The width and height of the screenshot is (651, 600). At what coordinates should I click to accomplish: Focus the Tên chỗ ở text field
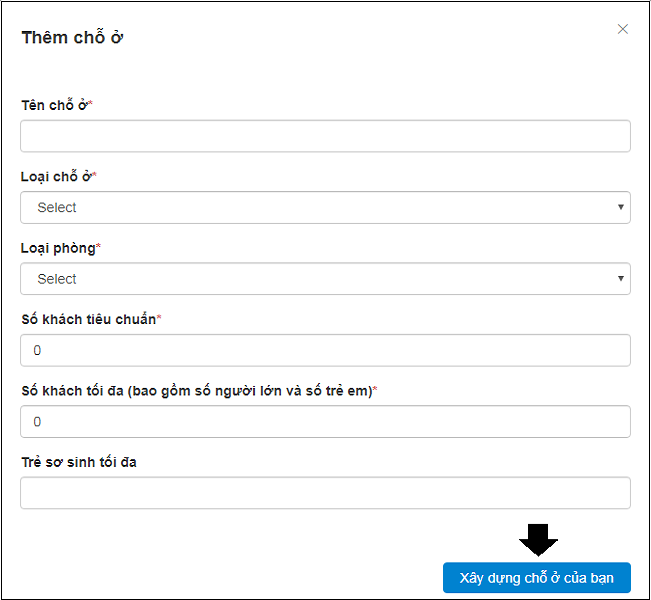pyautogui.click(x=325, y=136)
